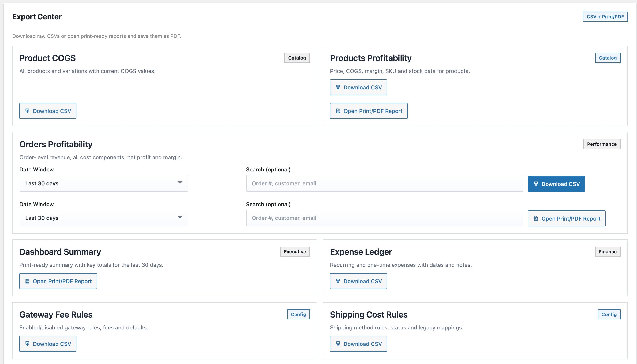Click the Product COGS card title
This screenshot has width=637, height=364.
(x=48, y=58)
